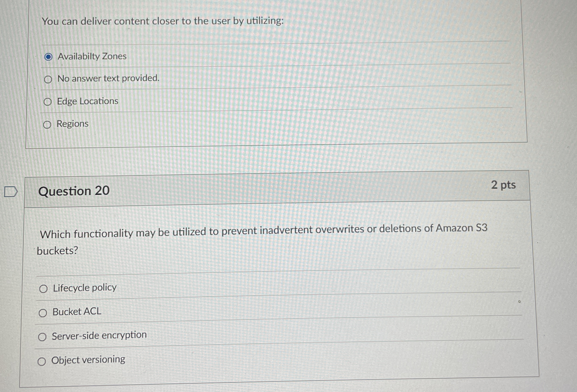
Task: Choose Edge Locations as the answer
Action: coord(48,101)
